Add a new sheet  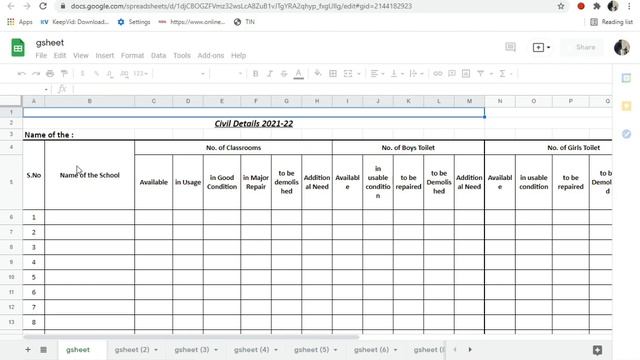click(x=28, y=350)
